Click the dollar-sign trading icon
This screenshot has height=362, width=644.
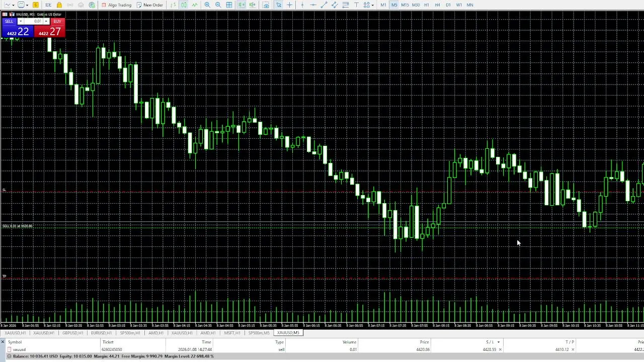[36, 5]
